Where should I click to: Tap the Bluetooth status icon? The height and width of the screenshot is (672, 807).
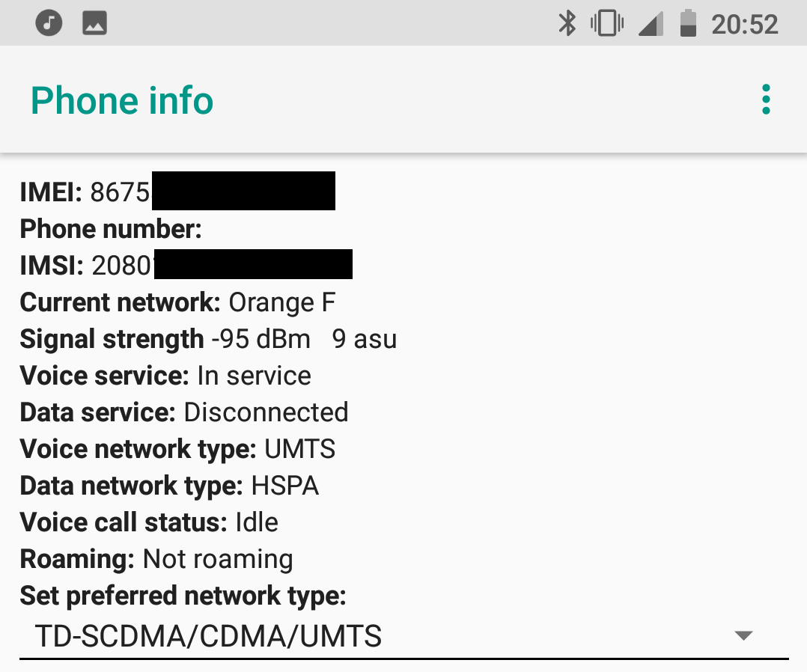[567, 24]
